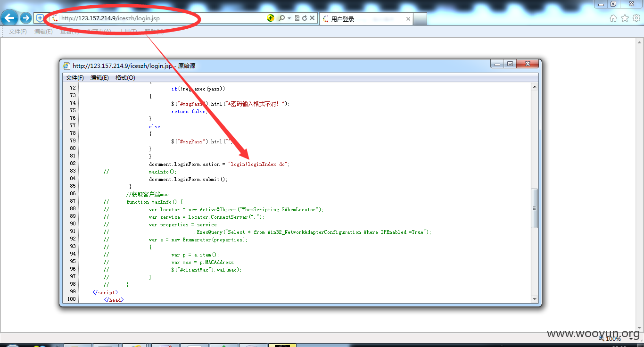Click the source viewer scrollbar down arrow
This screenshot has height=347, width=644.
click(534, 299)
